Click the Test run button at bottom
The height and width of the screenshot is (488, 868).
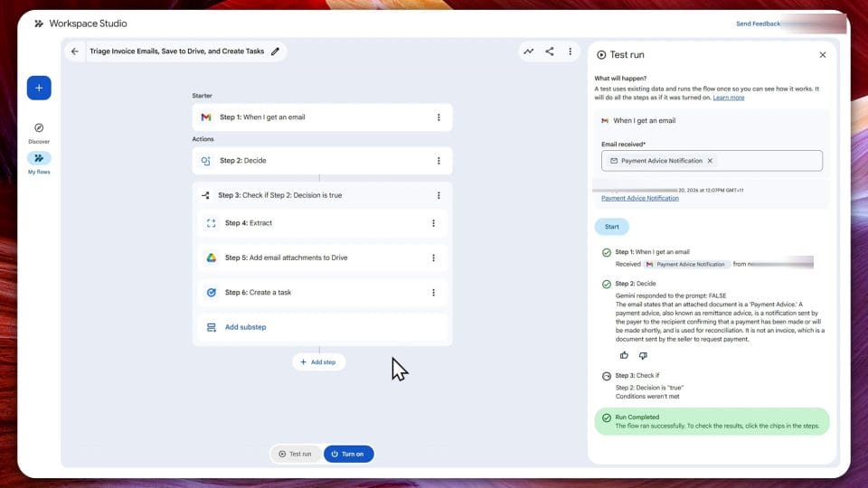[295, 454]
